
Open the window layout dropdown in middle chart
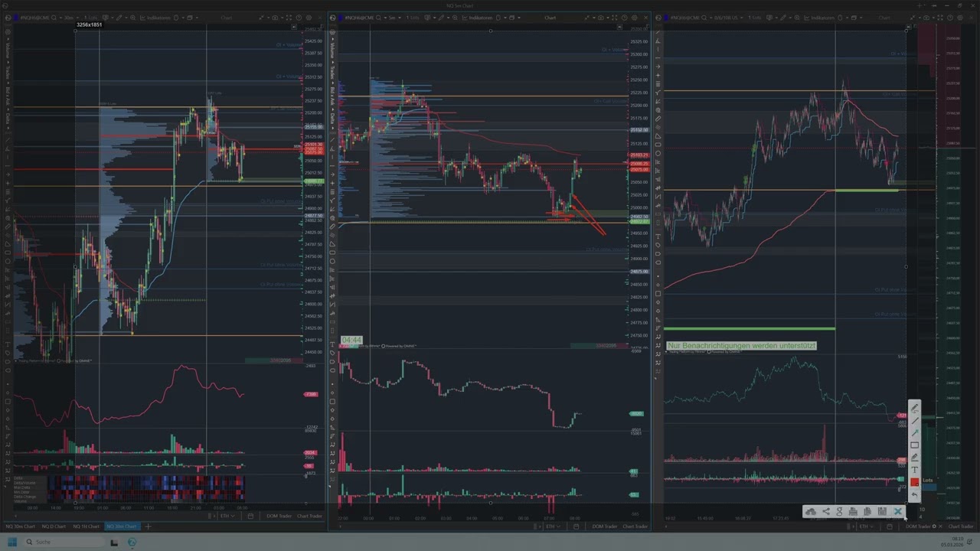pyautogui.click(x=514, y=18)
